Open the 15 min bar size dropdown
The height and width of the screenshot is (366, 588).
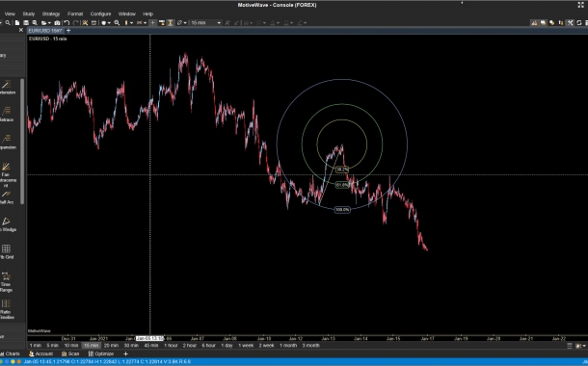[x=205, y=23]
